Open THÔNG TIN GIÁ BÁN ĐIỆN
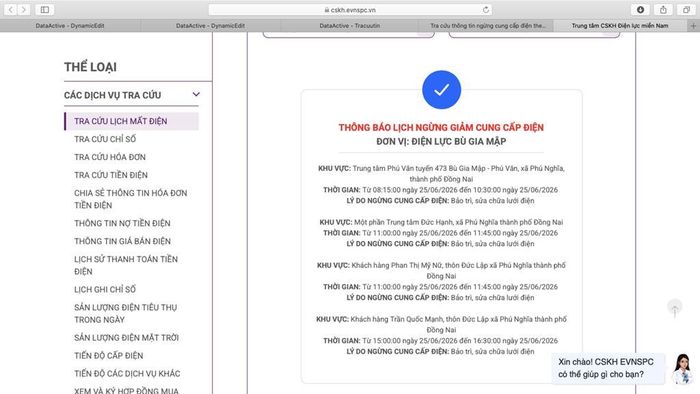 tap(122, 241)
